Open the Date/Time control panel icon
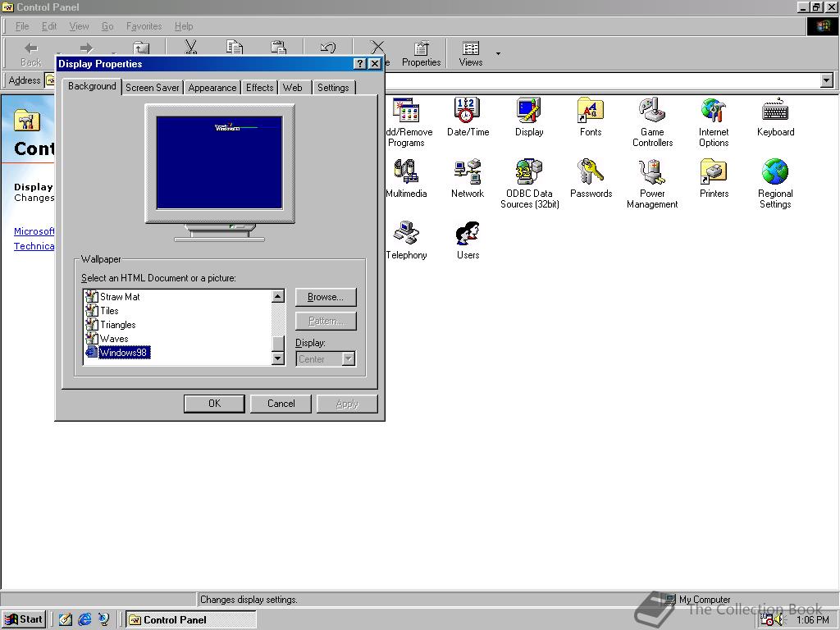The height and width of the screenshot is (630, 840). coord(468,116)
